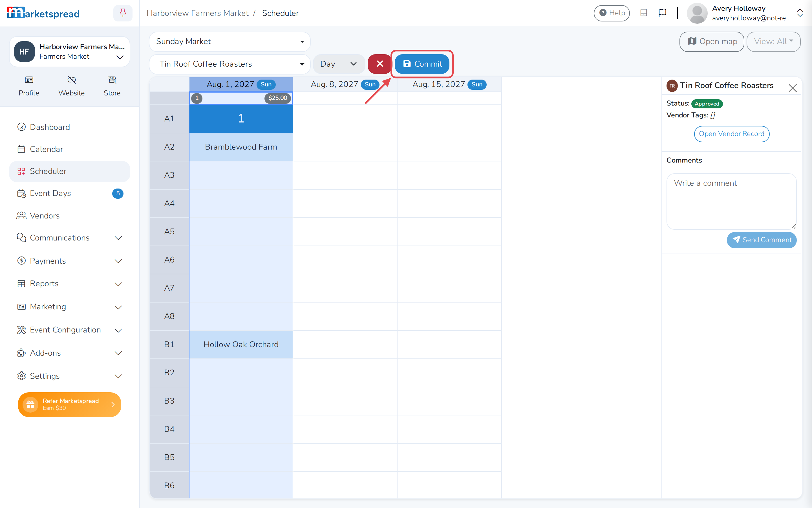Close the Tin Roof Coffee Roasters panel
Screen dimensions: 812x508
793,88
